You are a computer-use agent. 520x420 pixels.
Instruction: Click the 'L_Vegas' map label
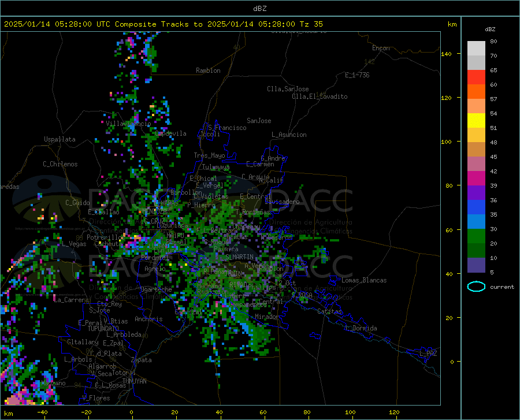pyautogui.click(x=74, y=244)
